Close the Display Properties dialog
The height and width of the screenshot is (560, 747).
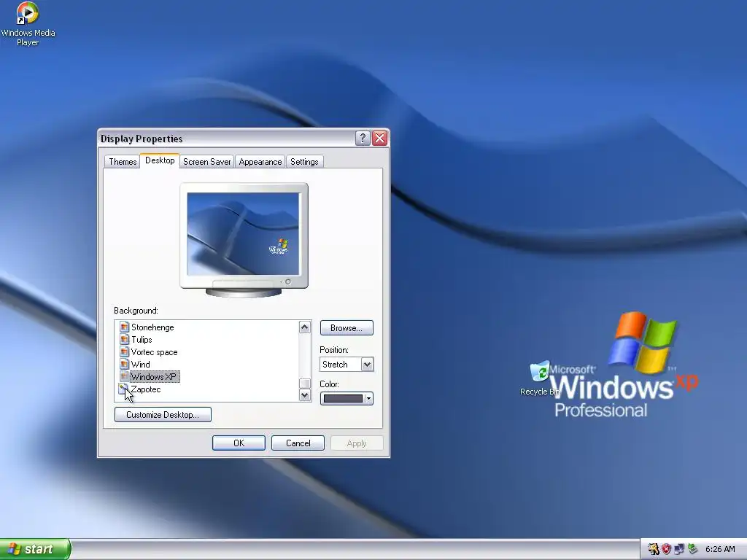pos(379,138)
